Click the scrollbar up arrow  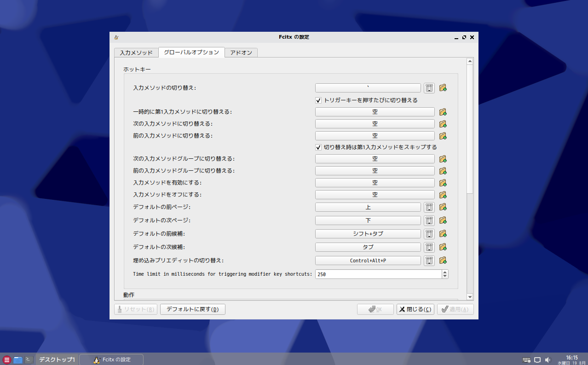(470, 61)
